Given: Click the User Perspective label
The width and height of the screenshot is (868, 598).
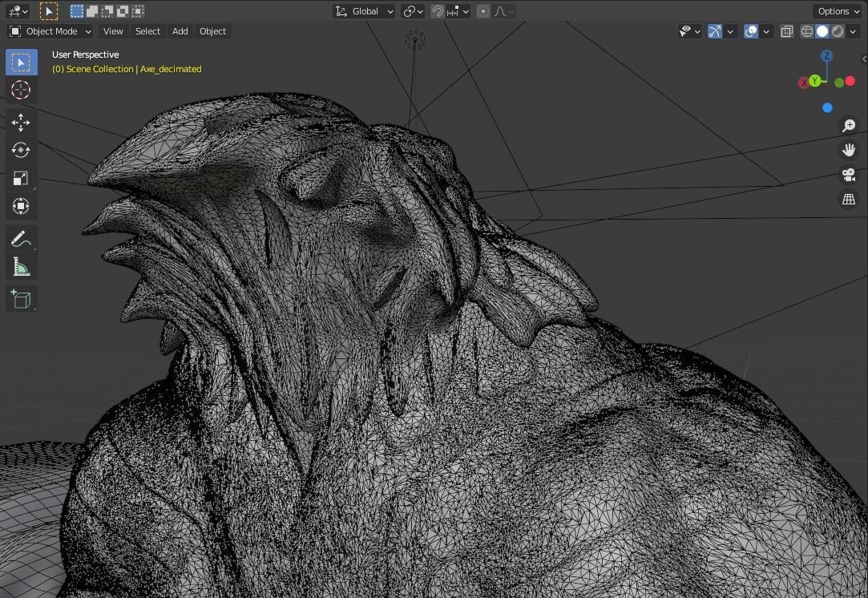Looking at the screenshot, I should [85, 55].
